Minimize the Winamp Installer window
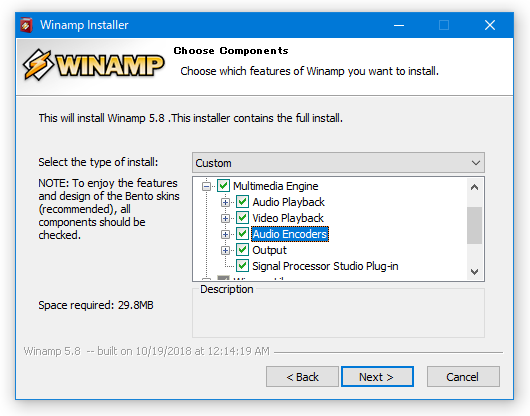 point(399,25)
